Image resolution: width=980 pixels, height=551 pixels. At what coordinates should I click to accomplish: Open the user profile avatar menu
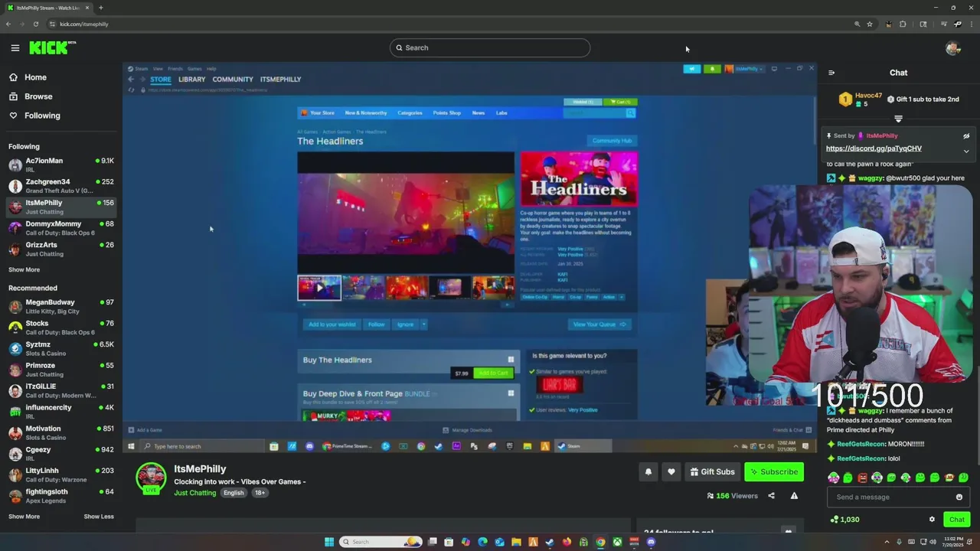(x=953, y=47)
